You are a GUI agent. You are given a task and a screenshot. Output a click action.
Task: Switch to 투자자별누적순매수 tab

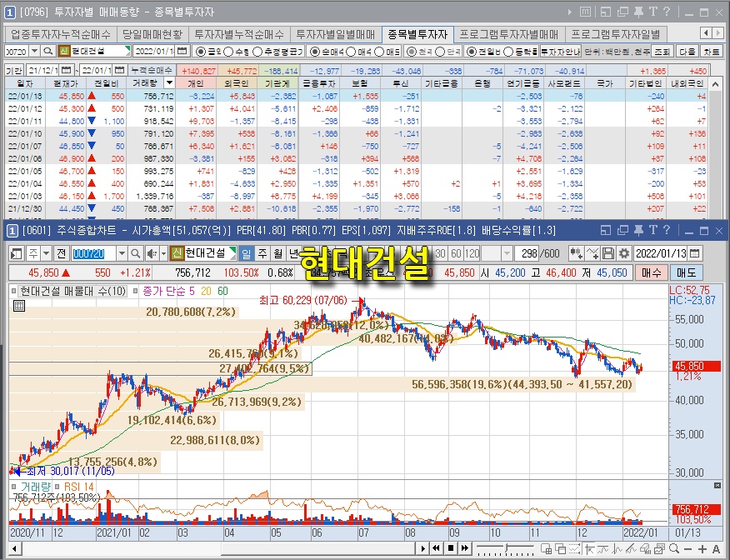(x=239, y=34)
